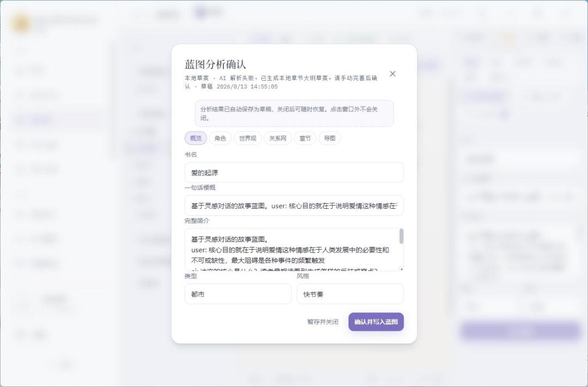Close the 蓝图分析确认 dialog with X
This screenshot has width=588, height=387.
tap(392, 74)
